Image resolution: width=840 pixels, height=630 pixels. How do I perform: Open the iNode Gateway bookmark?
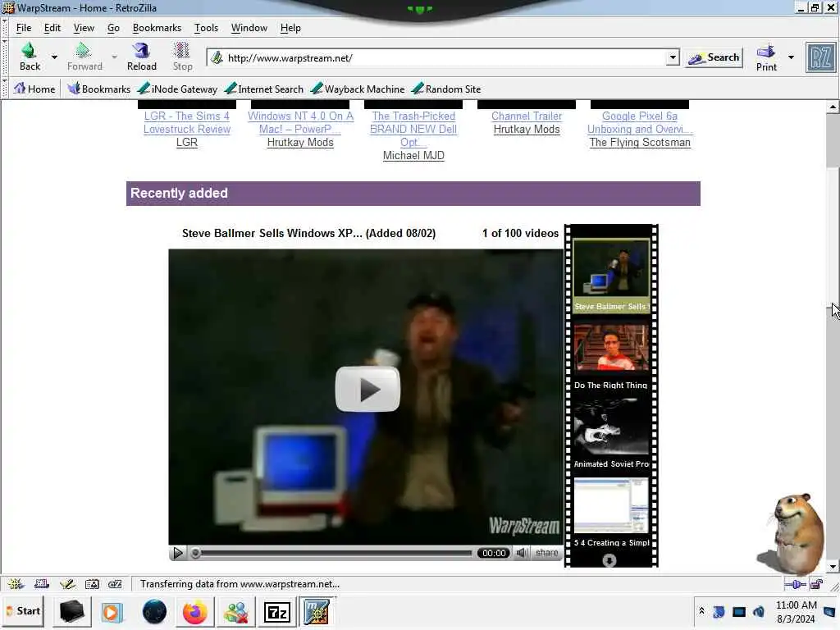click(178, 89)
